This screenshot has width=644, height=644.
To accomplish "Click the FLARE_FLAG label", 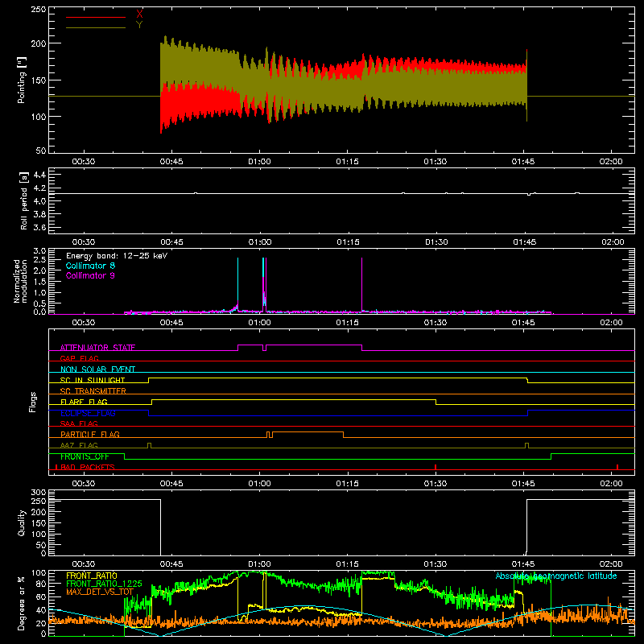I will coord(84,402).
